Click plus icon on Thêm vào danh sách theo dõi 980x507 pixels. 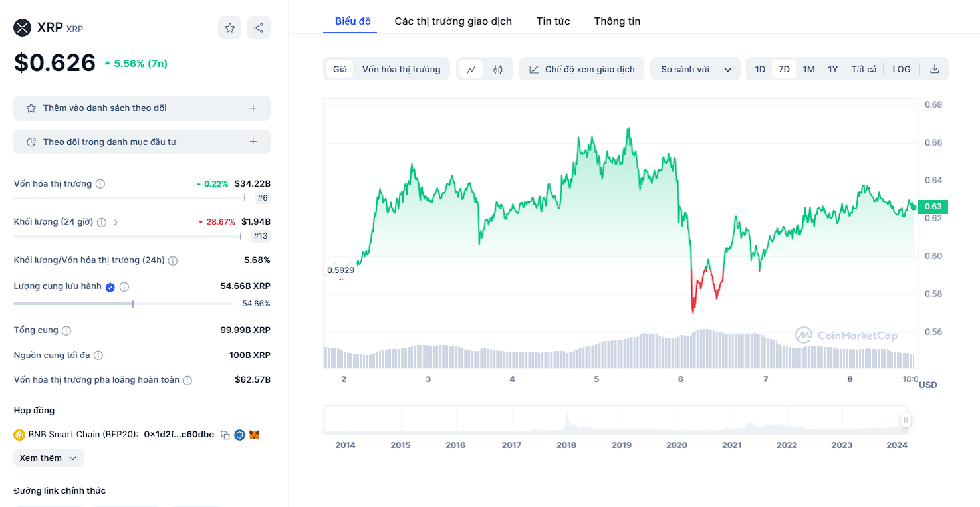[253, 108]
